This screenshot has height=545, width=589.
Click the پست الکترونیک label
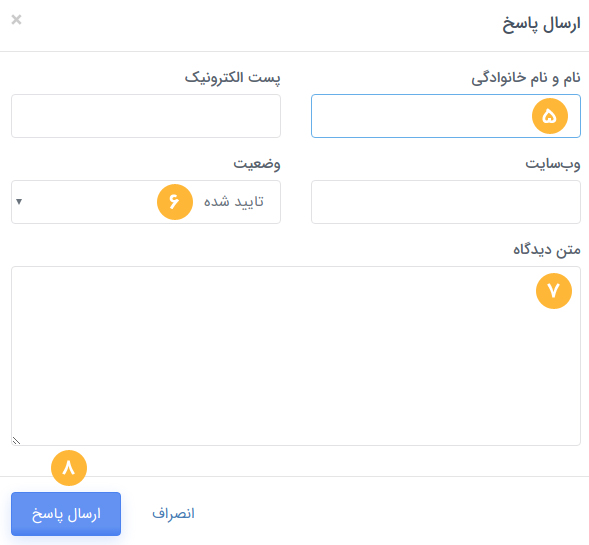(x=232, y=78)
